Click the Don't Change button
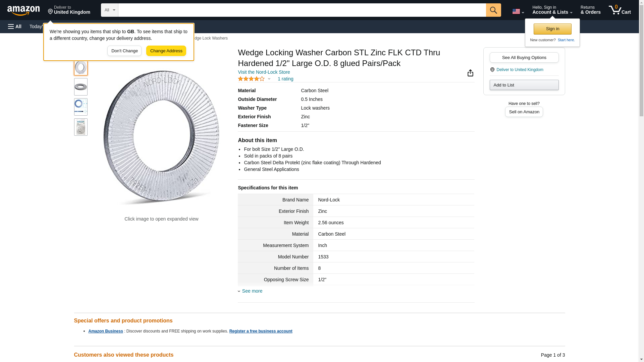This screenshot has width=644, height=362. [x=124, y=51]
